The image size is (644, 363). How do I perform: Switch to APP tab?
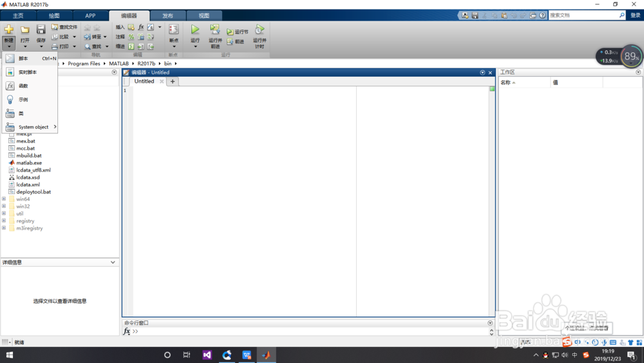point(90,15)
